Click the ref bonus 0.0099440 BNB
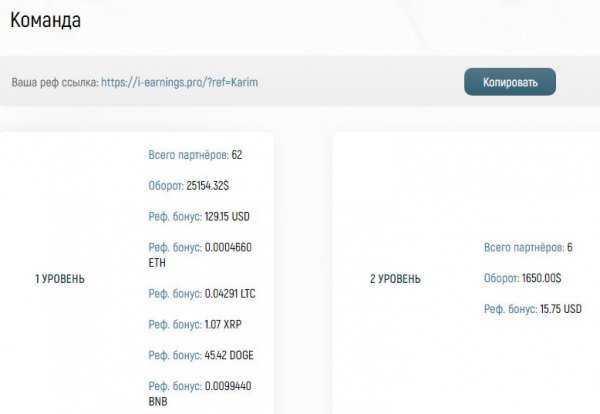 200,394
